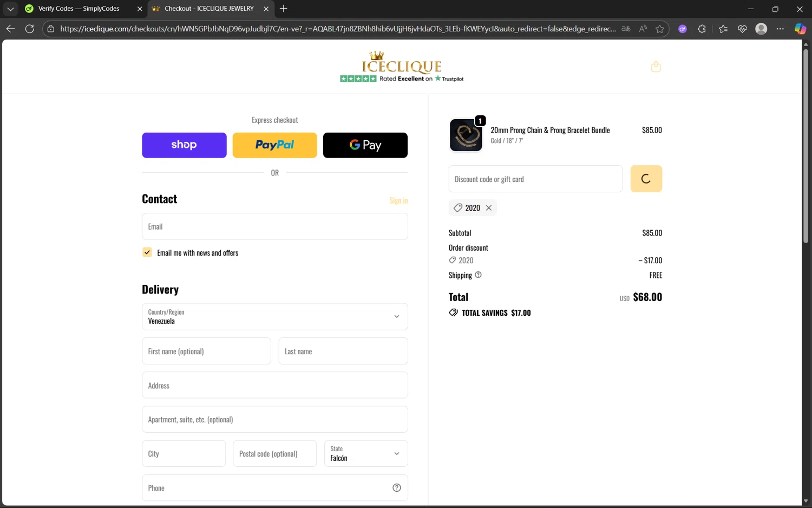Click the purple SimplyCodes extension icon
The width and height of the screenshot is (812, 508).
[683, 29]
